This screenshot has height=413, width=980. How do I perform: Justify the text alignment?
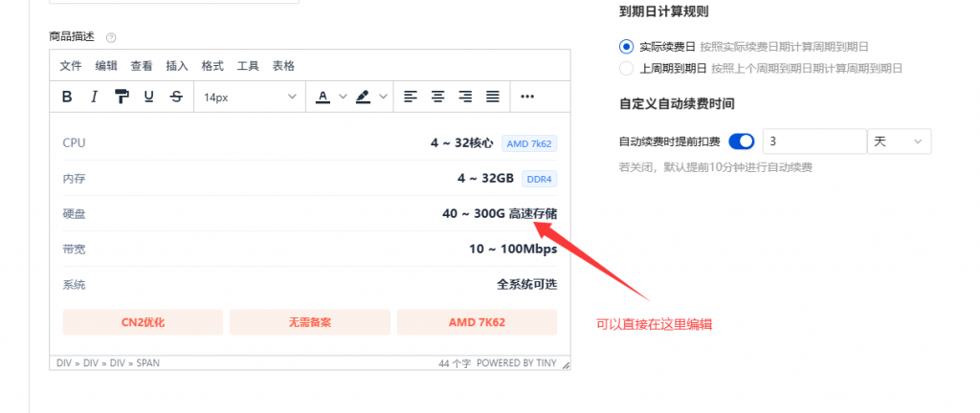[493, 97]
